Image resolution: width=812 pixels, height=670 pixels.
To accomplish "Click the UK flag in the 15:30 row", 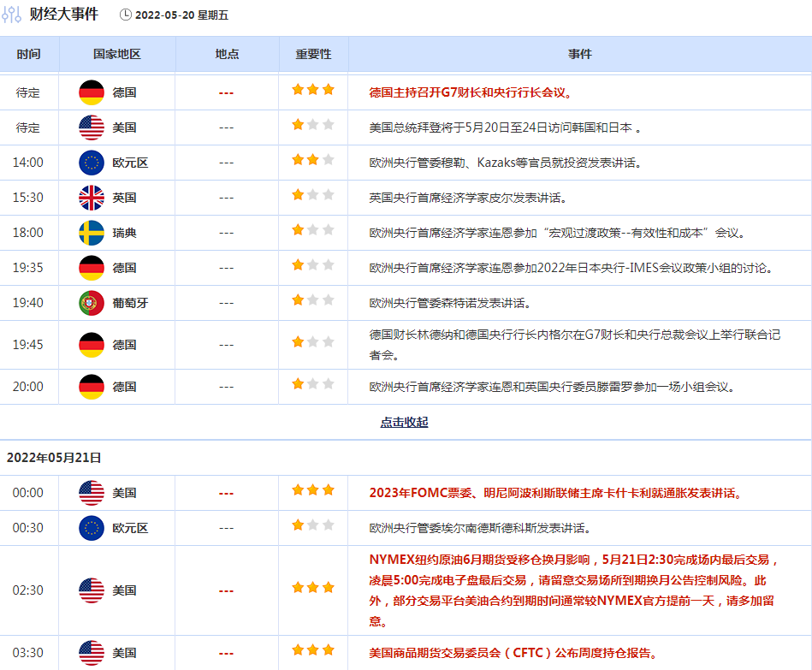I will tap(92, 198).
